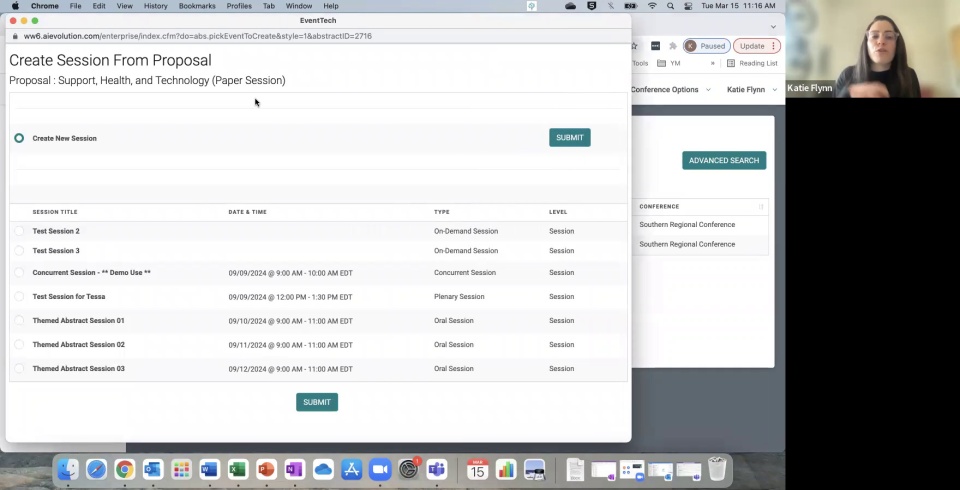Open OneNote from the dock
960x490 pixels.
pos(294,470)
